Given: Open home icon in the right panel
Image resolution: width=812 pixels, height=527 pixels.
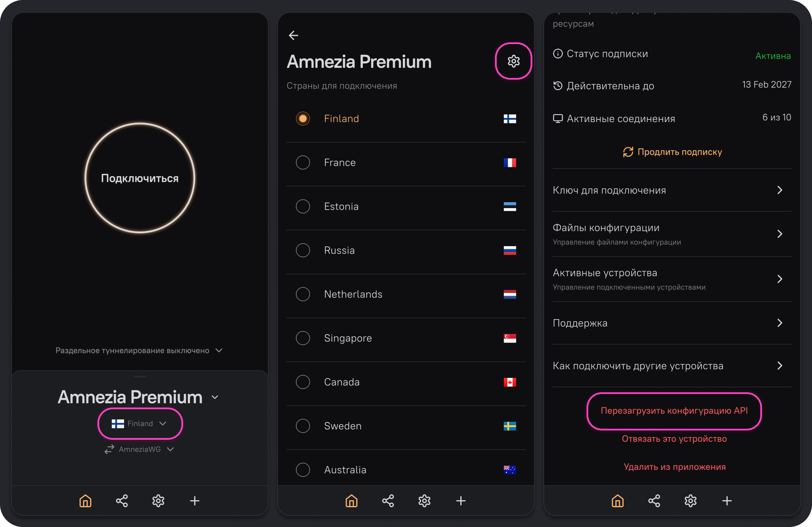Looking at the screenshot, I should pos(618,501).
